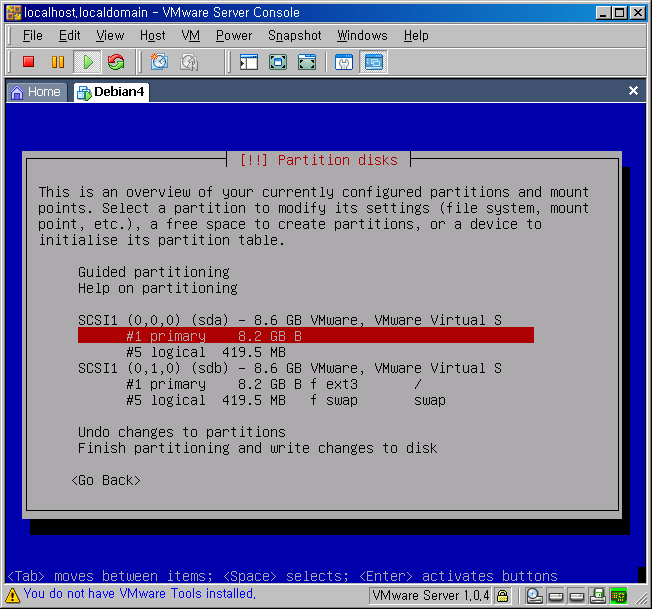652x609 pixels.
Task: Click the Revert to snapshot icon
Action: pos(189,62)
